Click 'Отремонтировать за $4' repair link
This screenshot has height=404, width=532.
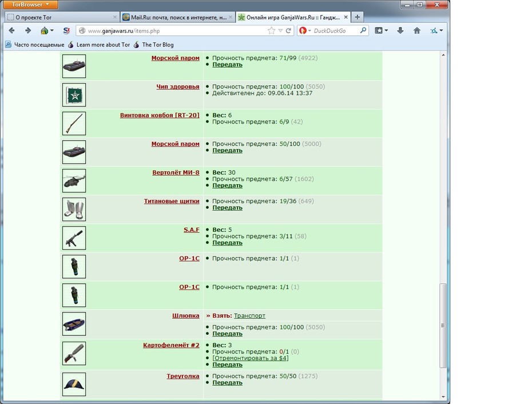(251, 358)
